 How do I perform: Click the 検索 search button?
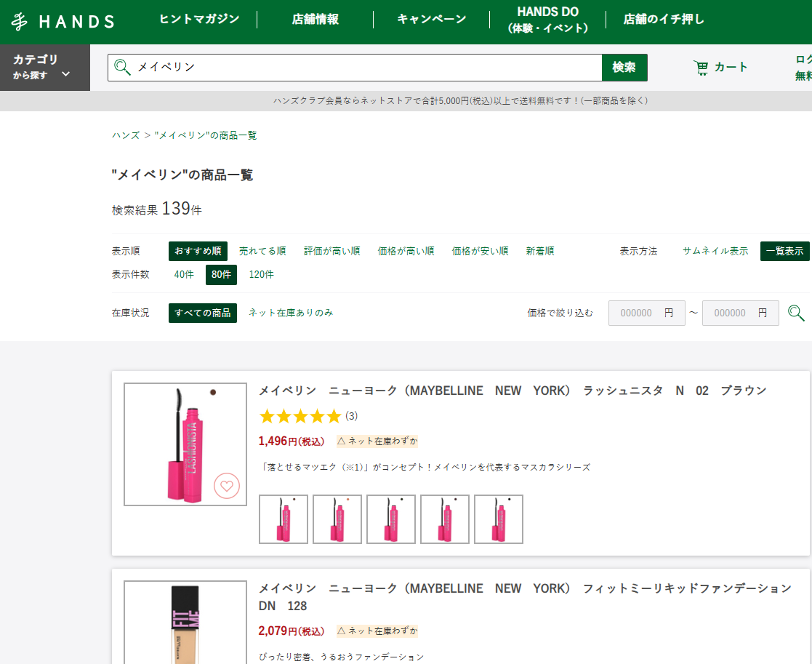click(624, 68)
